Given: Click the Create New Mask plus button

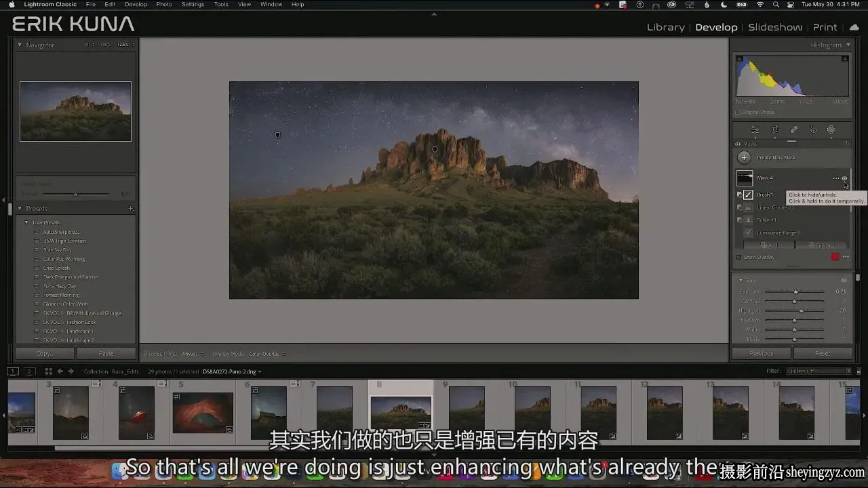Looking at the screenshot, I should [744, 157].
